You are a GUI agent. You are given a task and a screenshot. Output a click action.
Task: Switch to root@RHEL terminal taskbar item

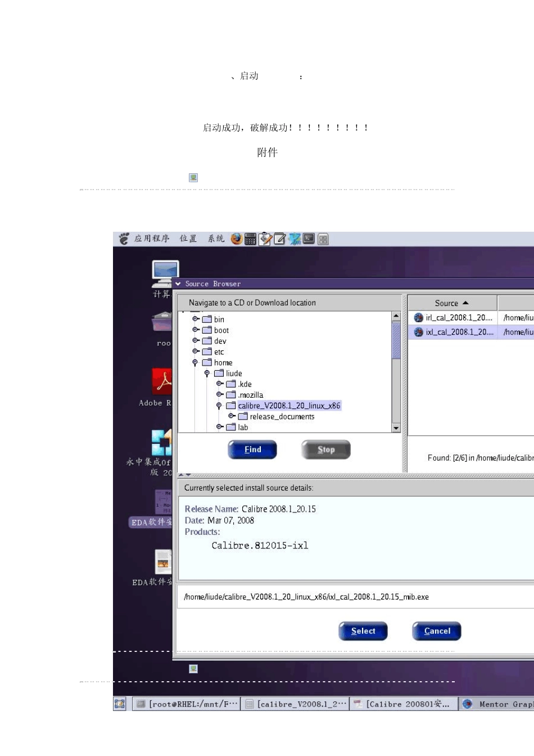(x=187, y=704)
